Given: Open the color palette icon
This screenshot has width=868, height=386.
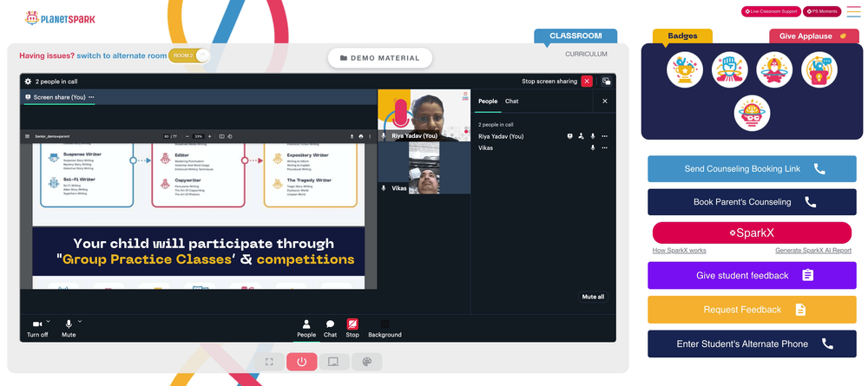Looking at the screenshot, I should [x=366, y=362].
